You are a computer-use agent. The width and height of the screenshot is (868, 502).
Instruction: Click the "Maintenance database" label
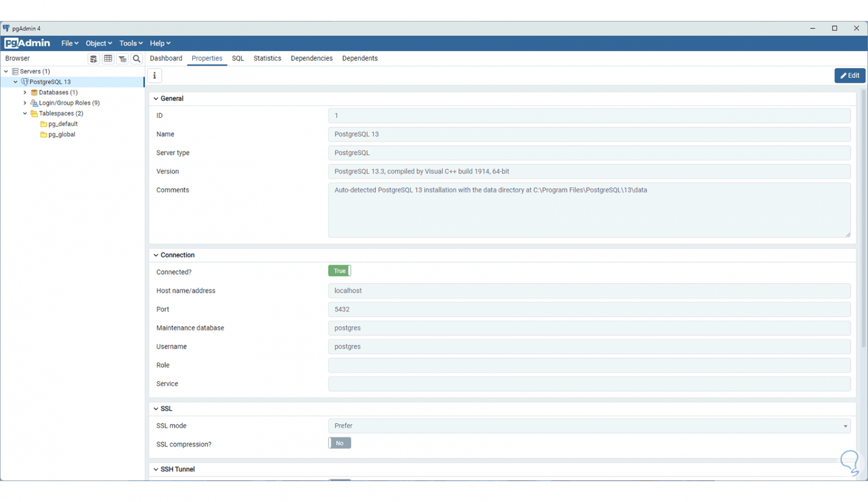190,328
